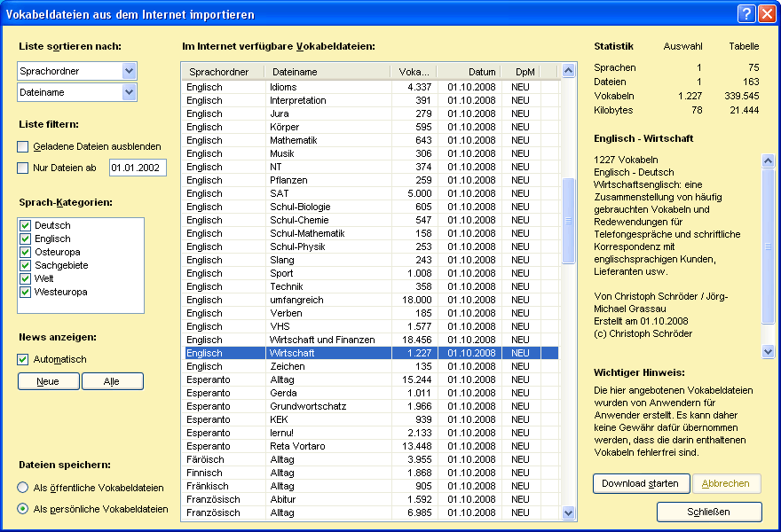Select the Englisch Zeichen file
The height and width of the screenshot is (532, 781).
372,366
